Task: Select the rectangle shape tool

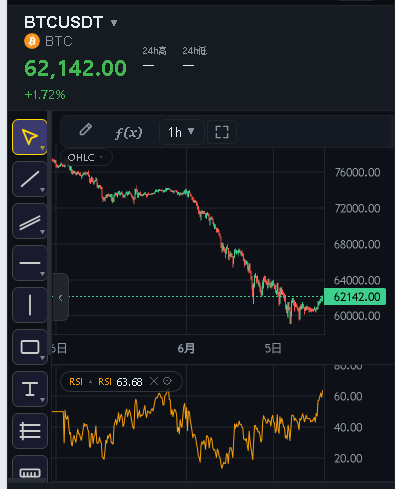Action: 30,347
